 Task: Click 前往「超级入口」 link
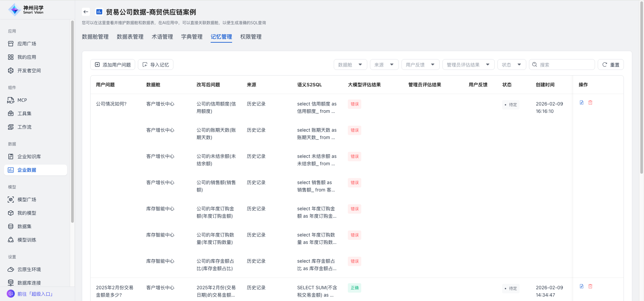coord(35,294)
